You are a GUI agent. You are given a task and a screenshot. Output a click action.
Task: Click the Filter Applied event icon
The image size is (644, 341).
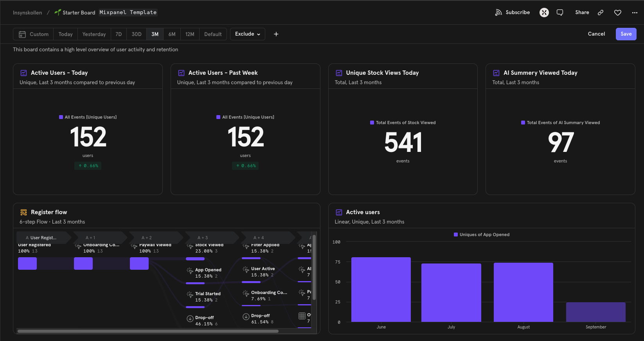click(246, 247)
